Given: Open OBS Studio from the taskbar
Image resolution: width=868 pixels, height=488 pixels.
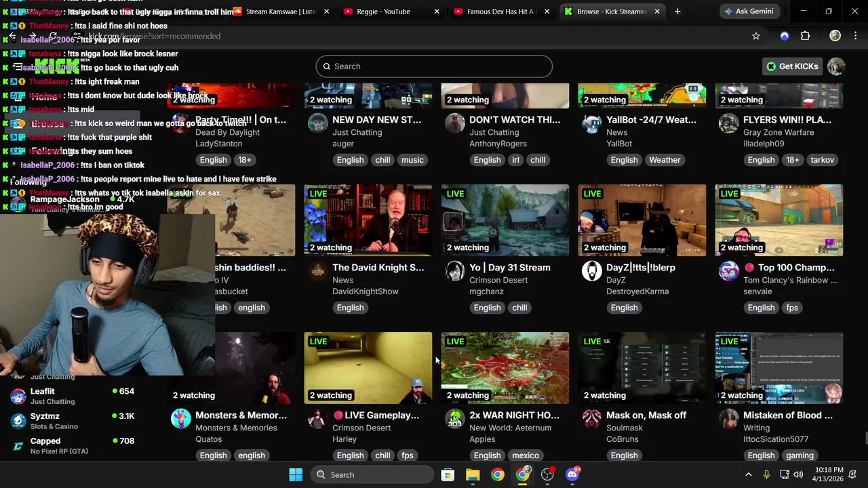Looking at the screenshot, I should [x=547, y=474].
